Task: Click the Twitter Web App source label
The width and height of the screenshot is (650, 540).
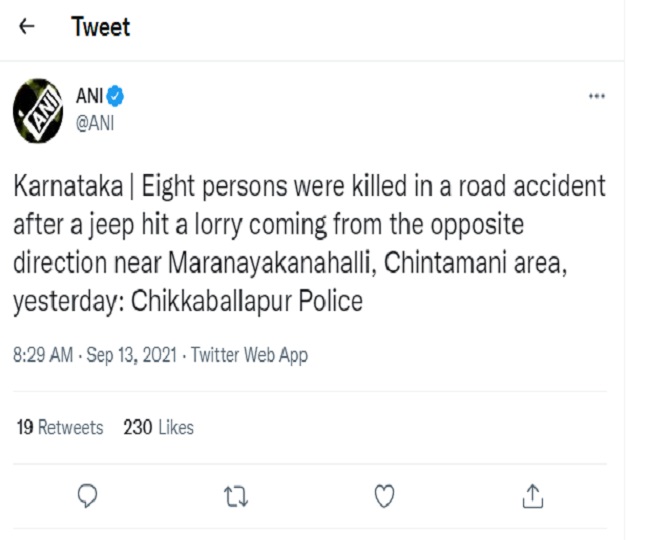Action: point(249,355)
